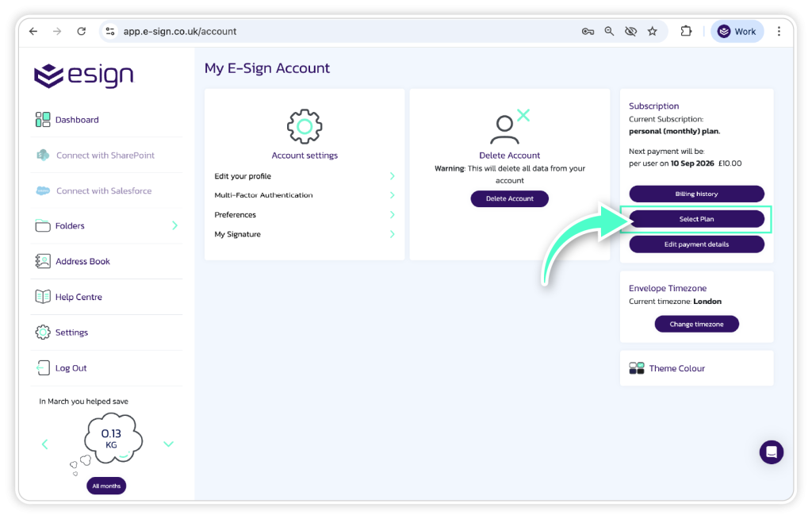The height and width of the screenshot is (519, 812).
Task: Open the chat support bubble icon
Action: [x=771, y=452]
